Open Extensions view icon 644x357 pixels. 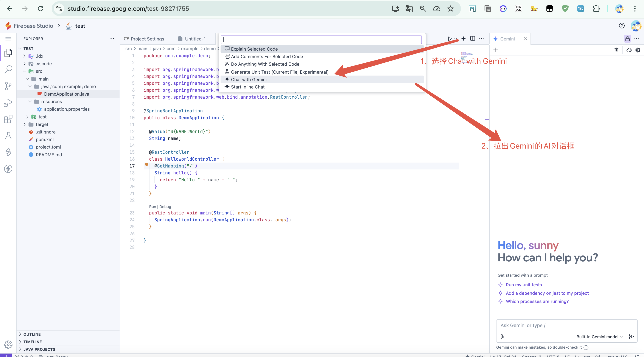click(x=8, y=119)
